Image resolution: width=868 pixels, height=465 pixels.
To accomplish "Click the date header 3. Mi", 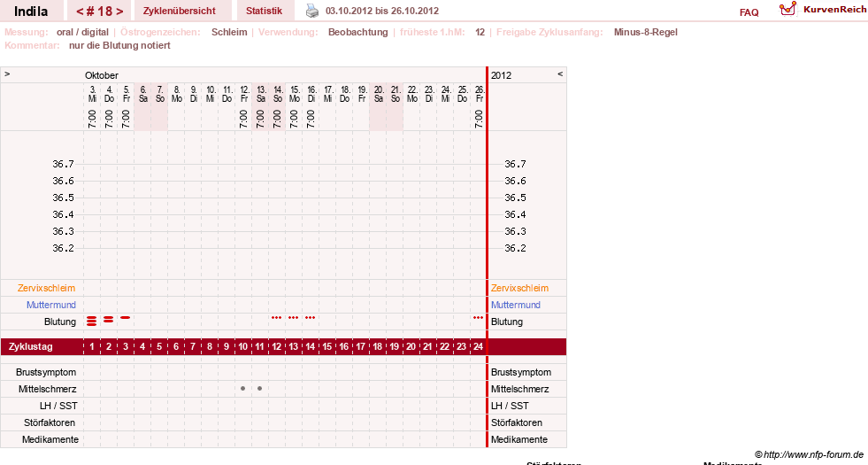I will [92, 94].
